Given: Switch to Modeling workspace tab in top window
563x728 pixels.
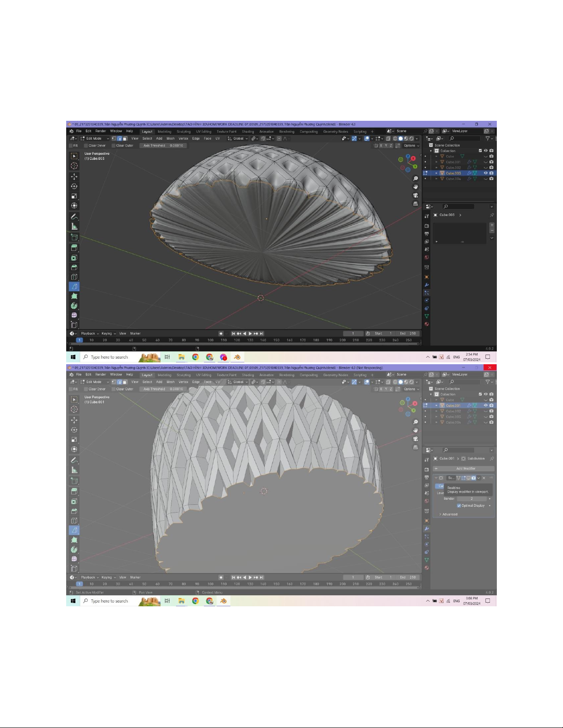Looking at the screenshot, I should (164, 131).
